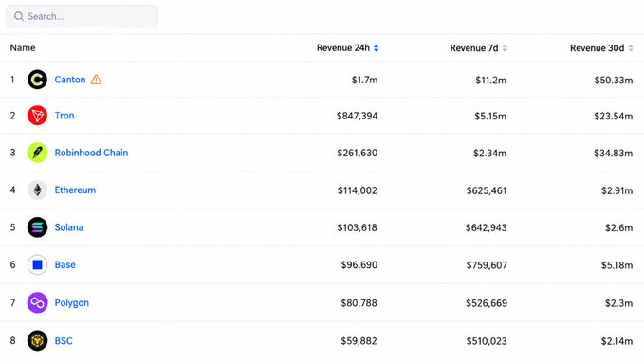Sort by Revenue 7d arrow icon

[505, 48]
